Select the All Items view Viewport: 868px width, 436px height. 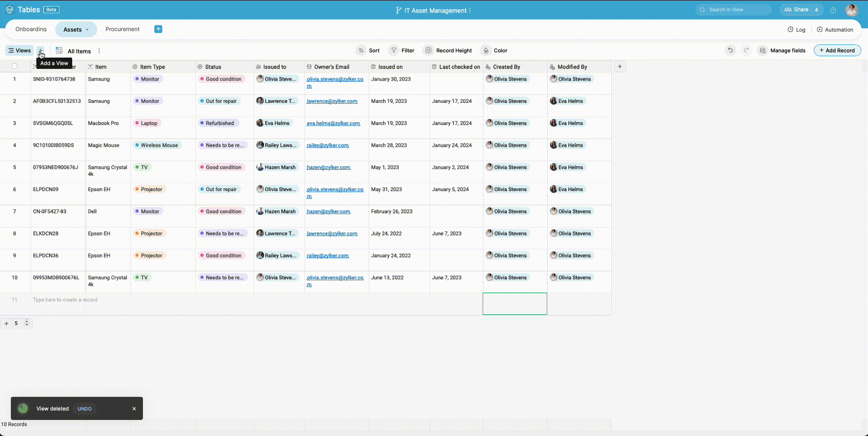click(79, 51)
